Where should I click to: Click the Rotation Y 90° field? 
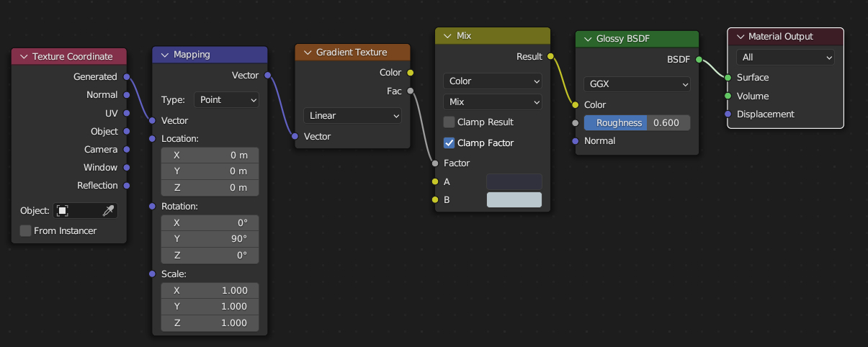pyautogui.click(x=210, y=238)
